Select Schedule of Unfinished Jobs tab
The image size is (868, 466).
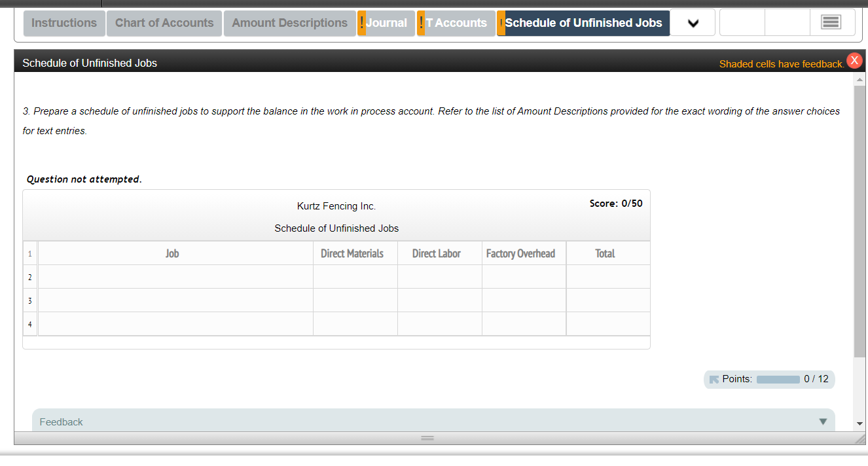click(583, 23)
